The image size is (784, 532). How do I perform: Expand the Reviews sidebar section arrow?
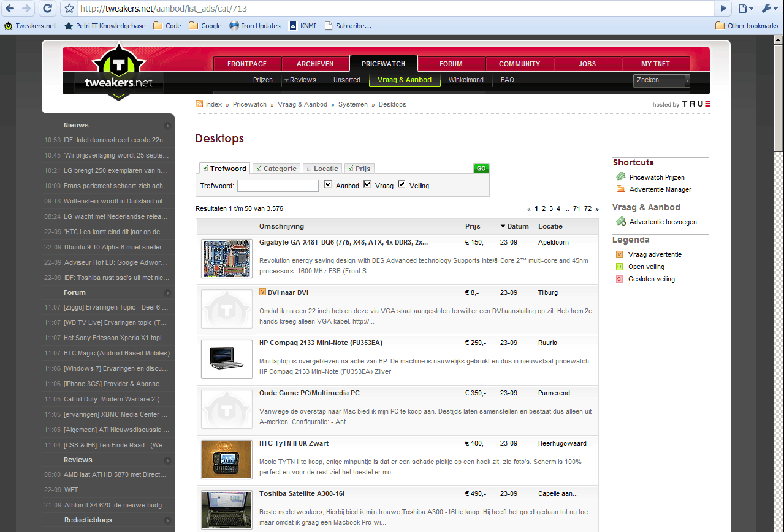coord(168,460)
